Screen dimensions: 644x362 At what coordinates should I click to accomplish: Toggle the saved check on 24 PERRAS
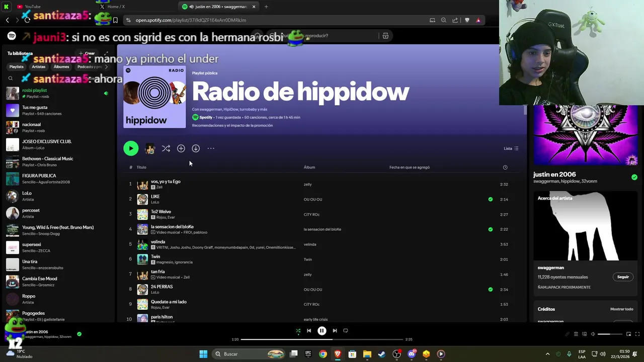click(x=491, y=290)
